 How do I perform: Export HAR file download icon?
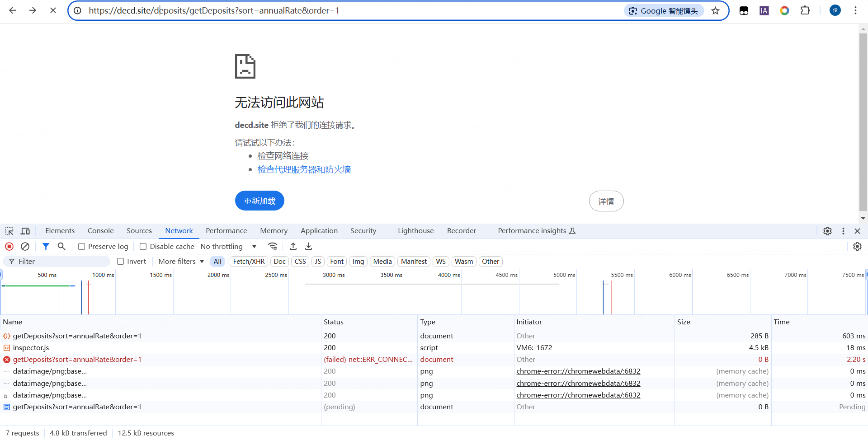tap(309, 247)
